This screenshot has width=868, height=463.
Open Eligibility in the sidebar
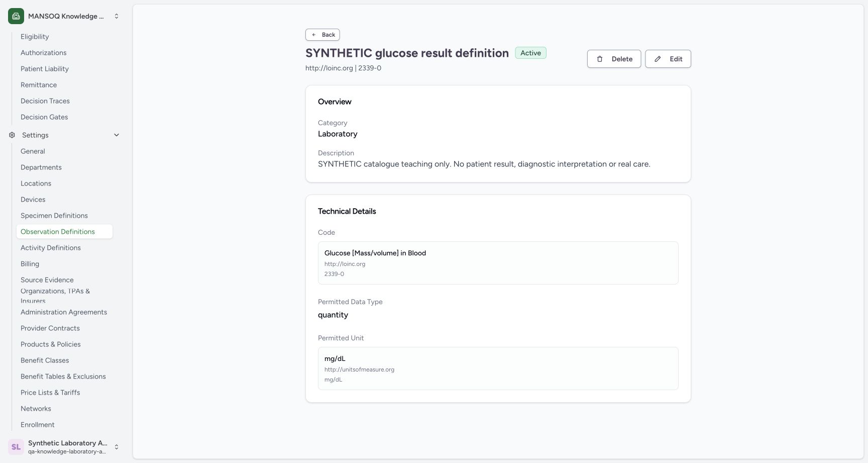tap(35, 37)
